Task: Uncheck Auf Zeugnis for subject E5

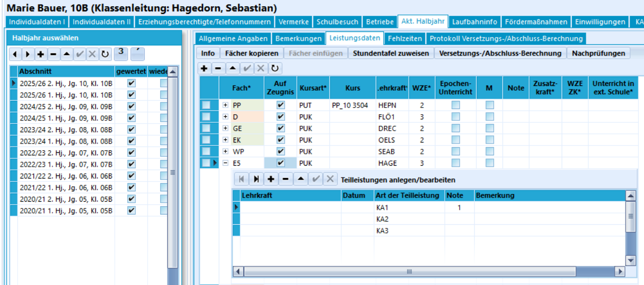Action: [281, 163]
